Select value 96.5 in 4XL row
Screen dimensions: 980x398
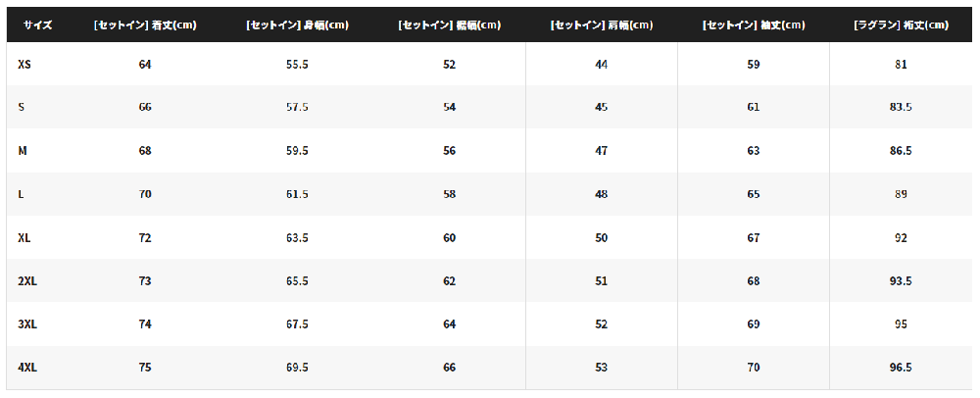coord(901,368)
